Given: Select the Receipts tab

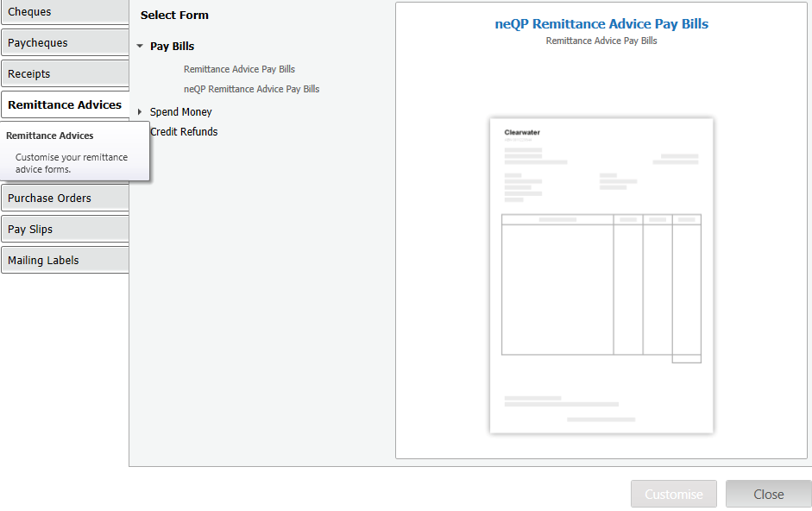Looking at the screenshot, I should click(65, 73).
